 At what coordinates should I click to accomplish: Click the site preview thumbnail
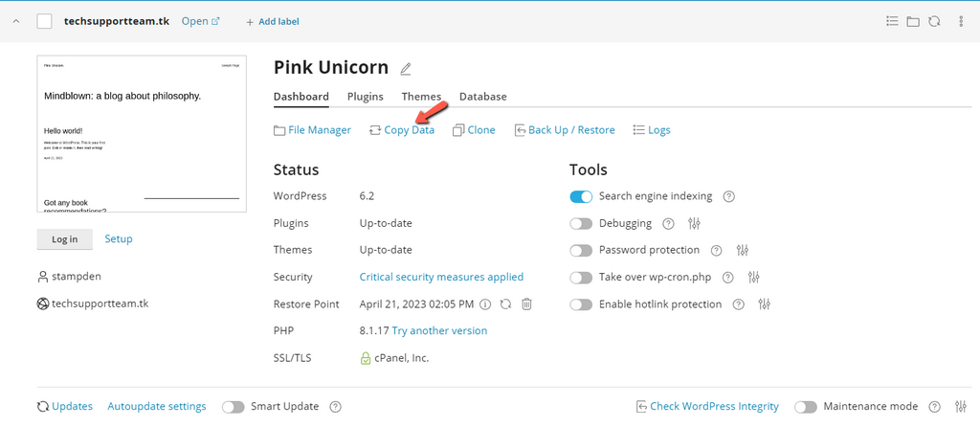click(142, 134)
